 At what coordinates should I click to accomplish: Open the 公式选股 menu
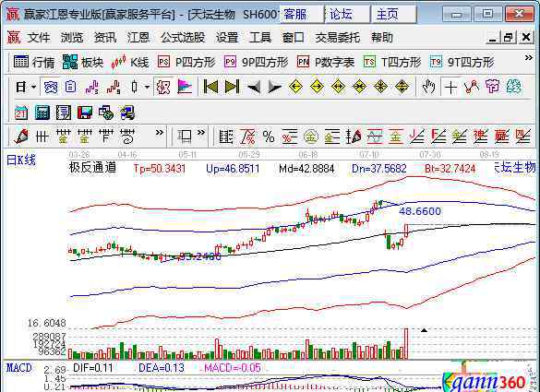(x=183, y=37)
